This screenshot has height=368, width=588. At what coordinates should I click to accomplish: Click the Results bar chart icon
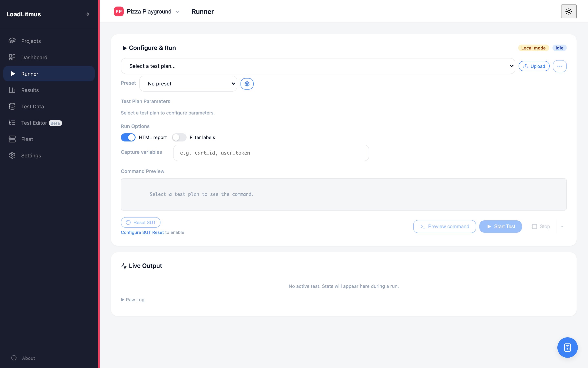(12, 90)
